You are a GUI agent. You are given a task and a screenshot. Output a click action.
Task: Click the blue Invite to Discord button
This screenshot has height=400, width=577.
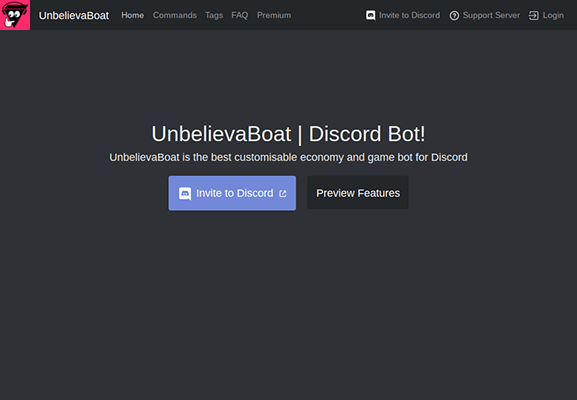click(232, 193)
